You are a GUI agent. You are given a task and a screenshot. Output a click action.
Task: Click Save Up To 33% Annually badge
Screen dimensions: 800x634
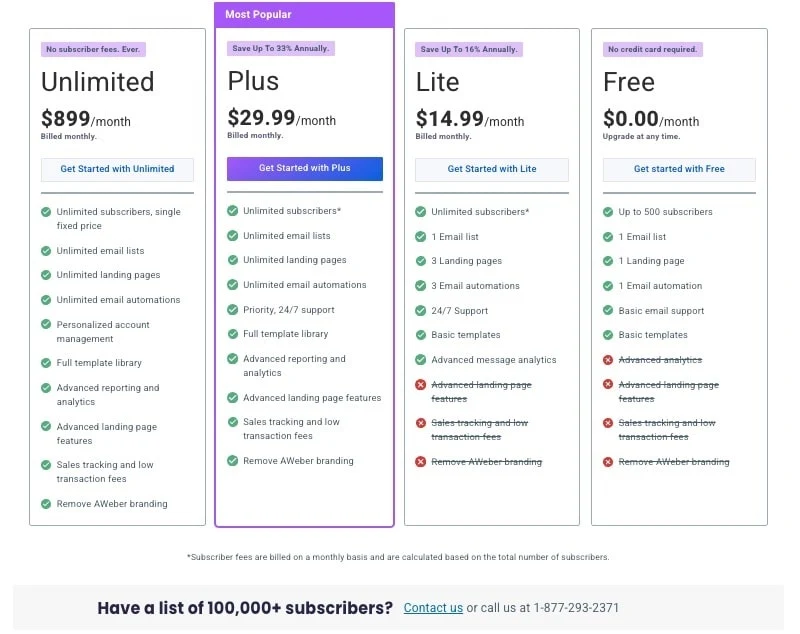pyautogui.click(x=281, y=49)
